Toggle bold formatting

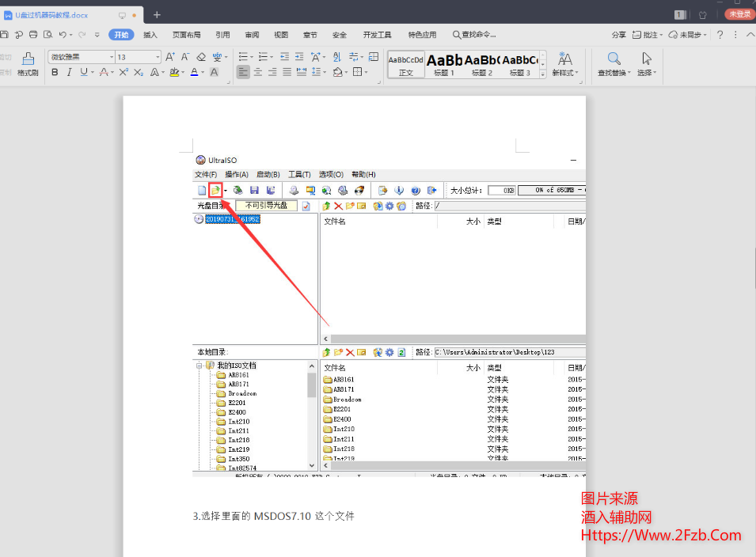point(55,72)
